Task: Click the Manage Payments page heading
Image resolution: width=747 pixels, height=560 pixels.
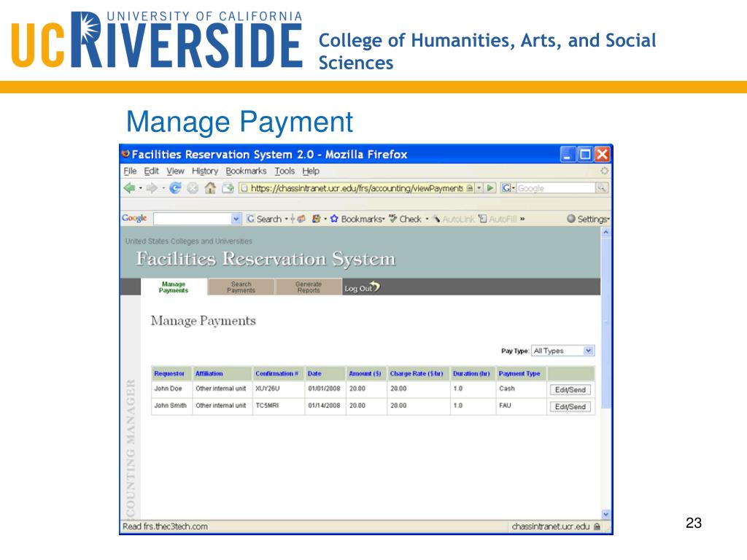Action: [x=204, y=321]
